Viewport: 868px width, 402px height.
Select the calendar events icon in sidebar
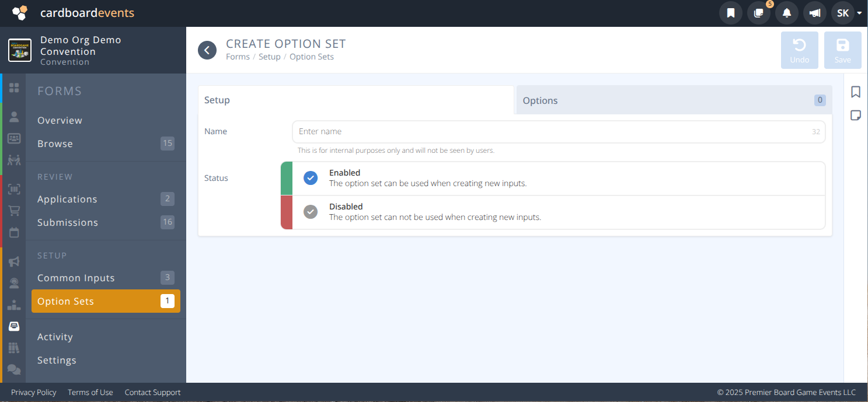14,232
